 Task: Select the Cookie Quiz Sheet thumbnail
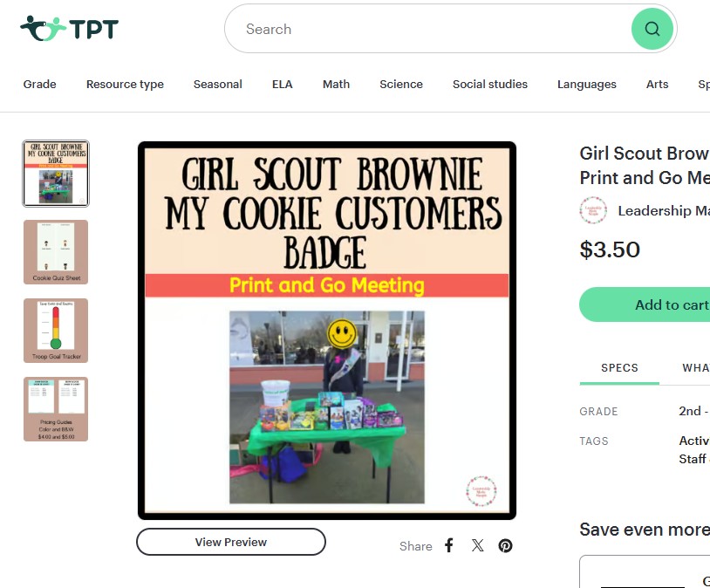[x=56, y=252]
